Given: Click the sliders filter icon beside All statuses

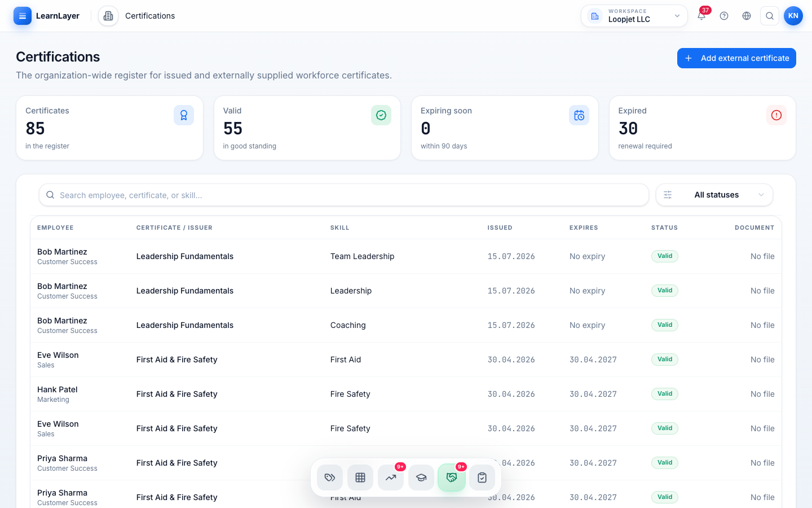Looking at the screenshot, I should click(x=668, y=195).
